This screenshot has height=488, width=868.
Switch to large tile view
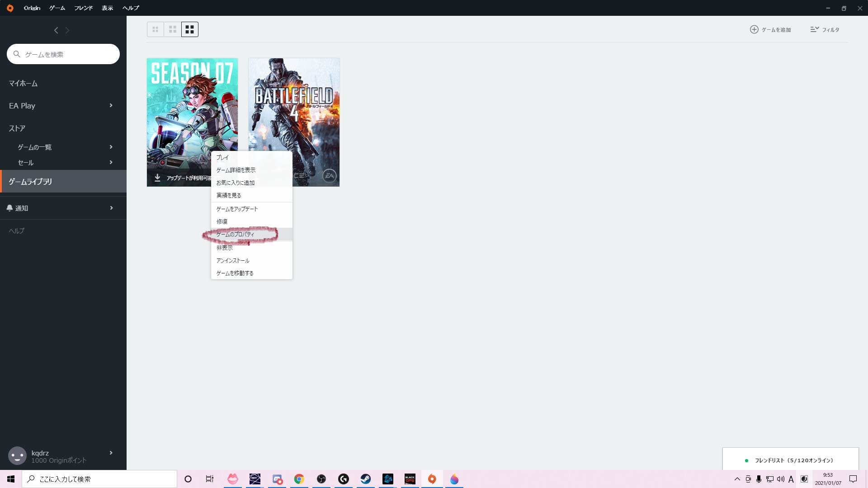[190, 29]
